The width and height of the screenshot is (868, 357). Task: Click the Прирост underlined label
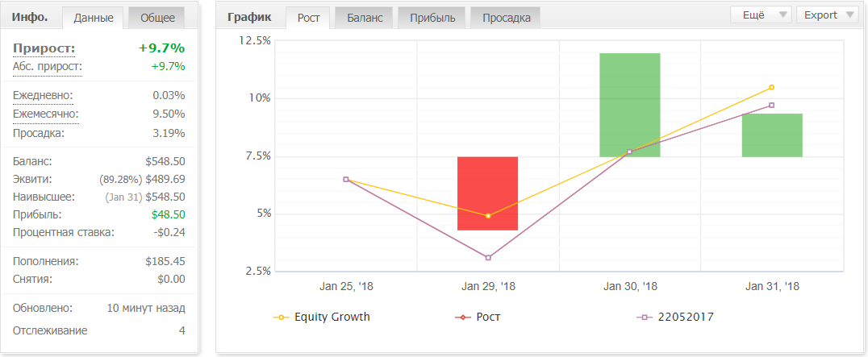(44, 48)
